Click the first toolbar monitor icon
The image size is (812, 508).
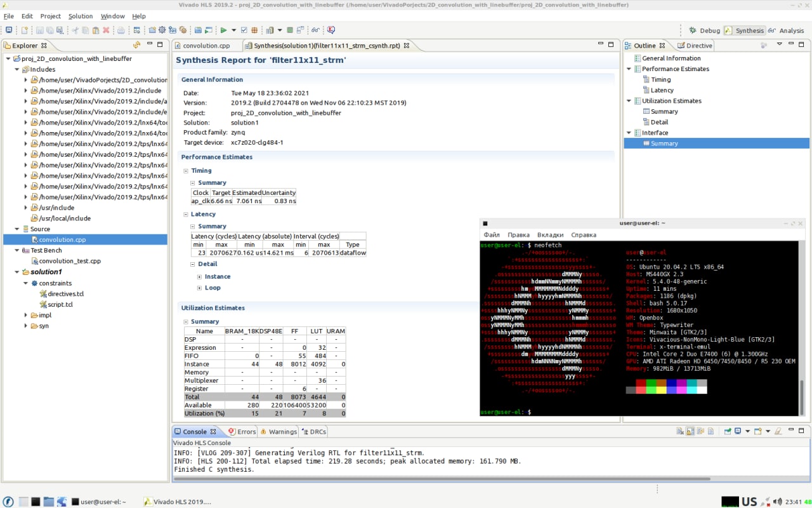pyautogui.click(x=9, y=30)
